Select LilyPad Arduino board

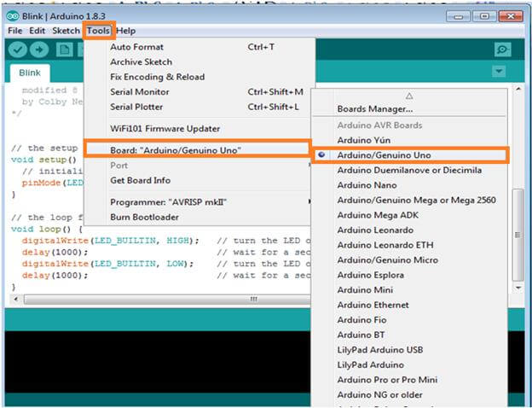(410, 364)
